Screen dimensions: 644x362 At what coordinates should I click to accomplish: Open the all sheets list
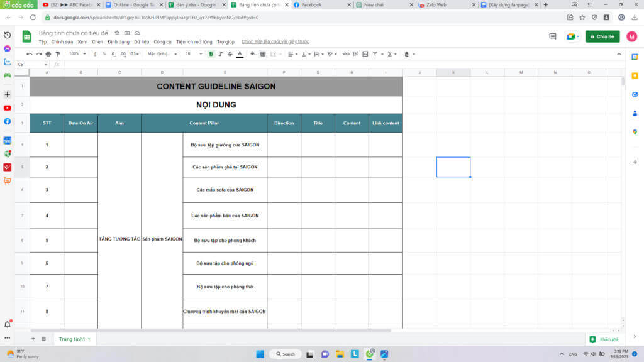[x=43, y=339]
